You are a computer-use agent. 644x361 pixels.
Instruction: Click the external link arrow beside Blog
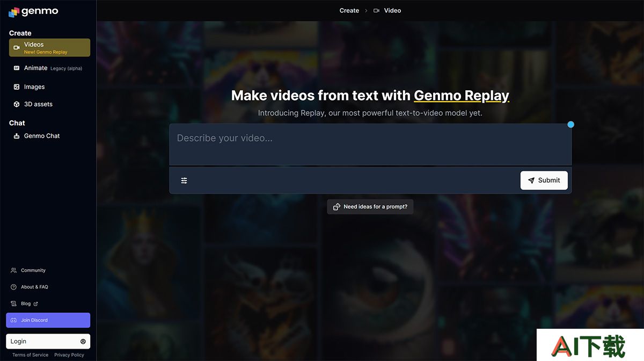click(36, 304)
